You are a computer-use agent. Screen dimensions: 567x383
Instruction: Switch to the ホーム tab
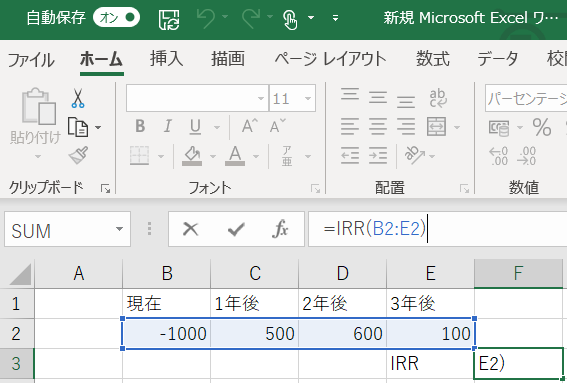click(102, 59)
